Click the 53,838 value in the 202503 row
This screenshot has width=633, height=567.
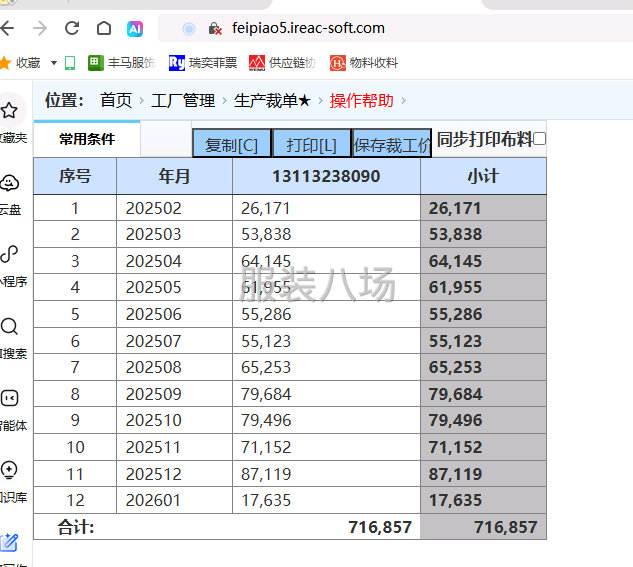pos(266,234)
